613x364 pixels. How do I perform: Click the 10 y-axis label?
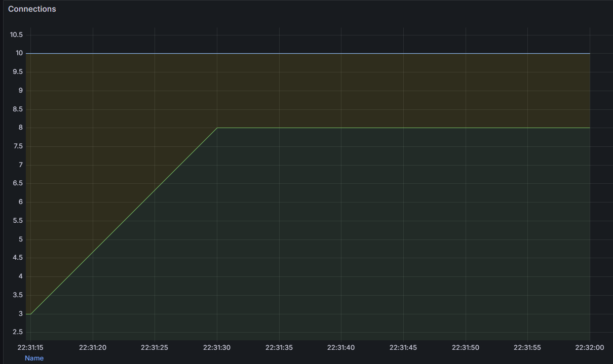pos(19,53)
